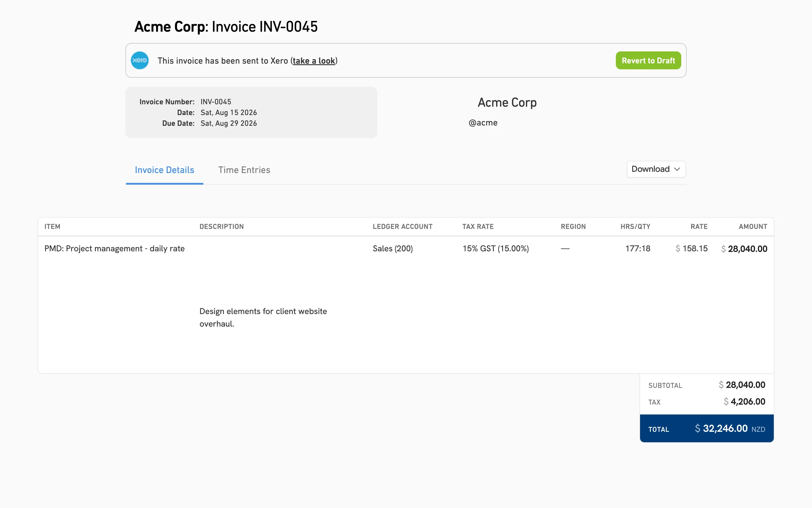Click the Acme Corp client name heading

(507, 102)
